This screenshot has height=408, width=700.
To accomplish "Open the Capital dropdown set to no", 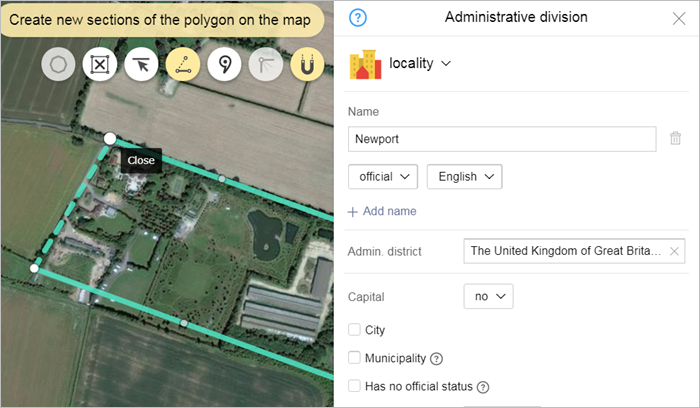I will click(488, 297).
